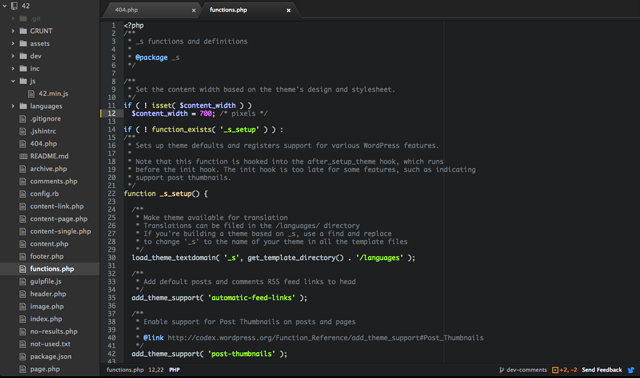This screenshot has width=640, height=378.
Task: Click the dev folder icon
Action: (23, 56)
